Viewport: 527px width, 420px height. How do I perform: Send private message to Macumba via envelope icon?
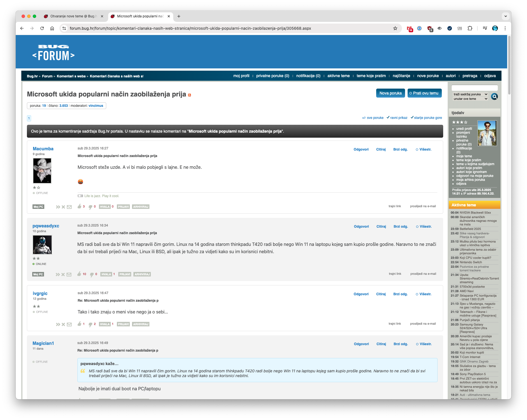[69, 207]
